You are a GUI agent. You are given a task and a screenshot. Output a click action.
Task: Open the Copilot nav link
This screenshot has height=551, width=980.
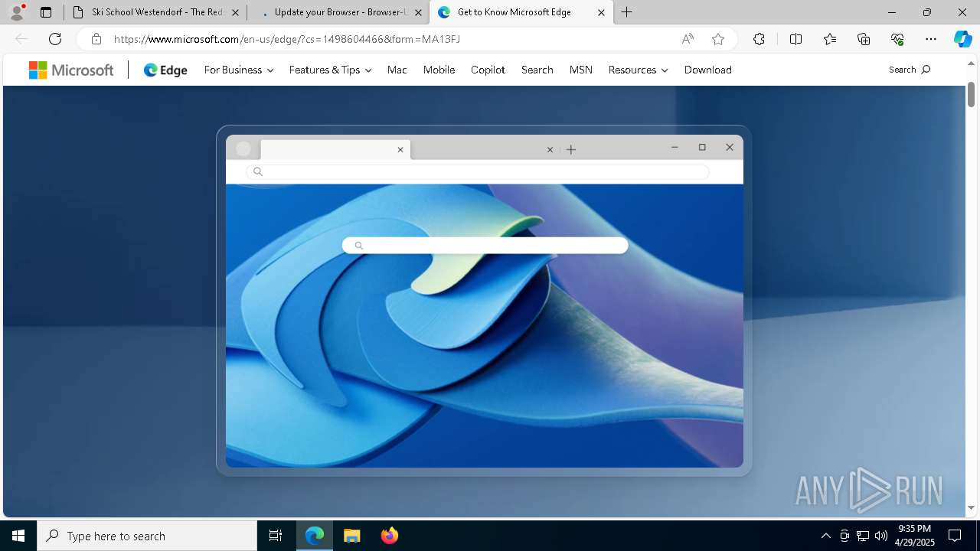tap(488, 70)
